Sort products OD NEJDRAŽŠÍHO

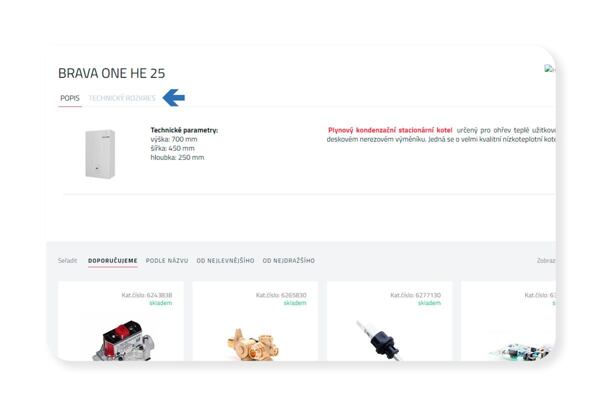(289, 261)
